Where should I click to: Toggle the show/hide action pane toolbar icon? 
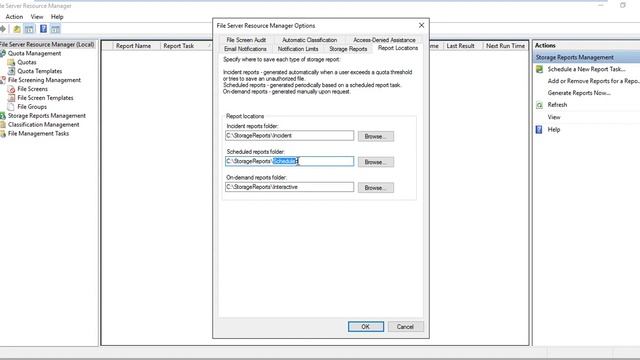[56, 29]
